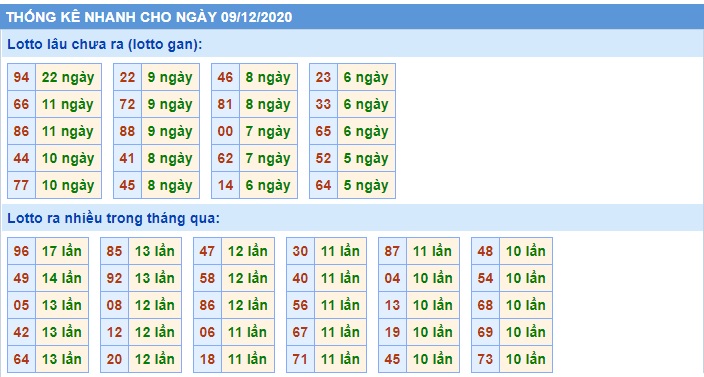Select lotto number 94 in gan table

[21, 77]
